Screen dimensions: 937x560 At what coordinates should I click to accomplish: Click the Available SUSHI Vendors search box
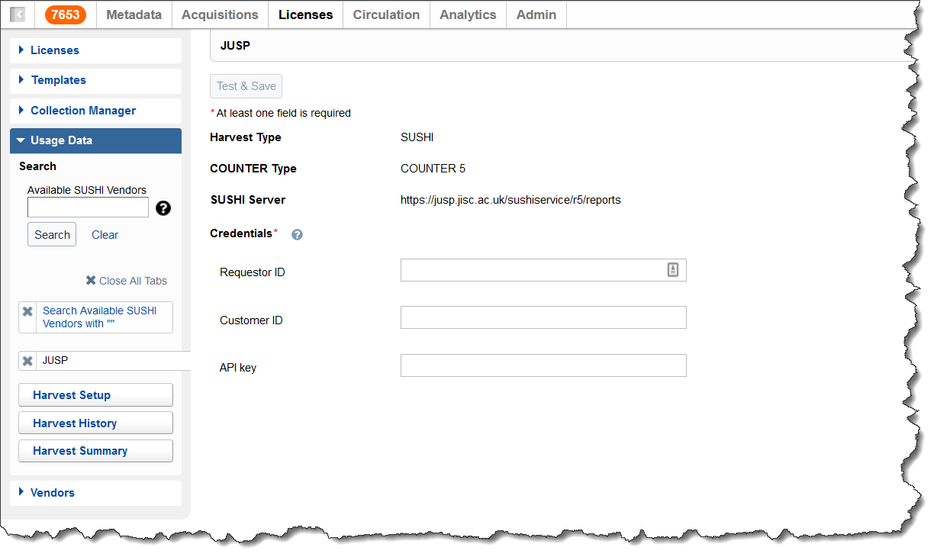tap(88, 208)
